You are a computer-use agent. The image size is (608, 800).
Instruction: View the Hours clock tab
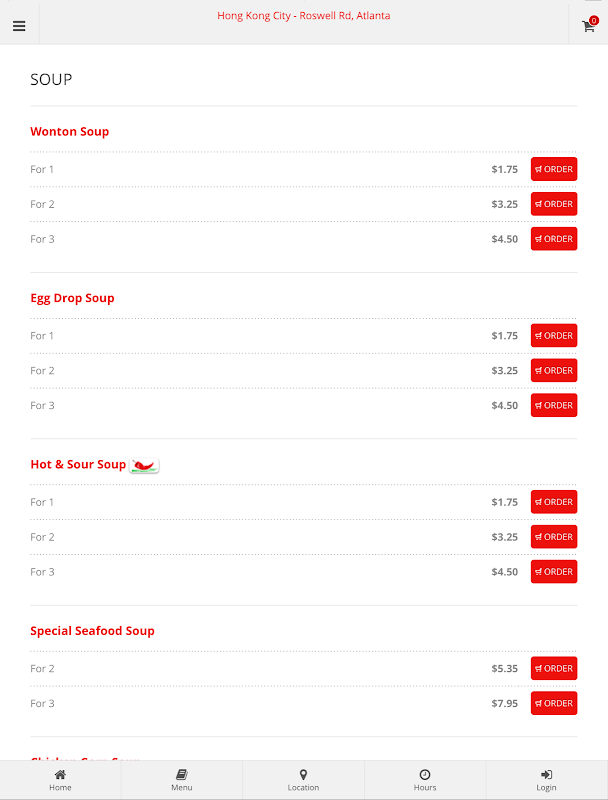point(425,781)
